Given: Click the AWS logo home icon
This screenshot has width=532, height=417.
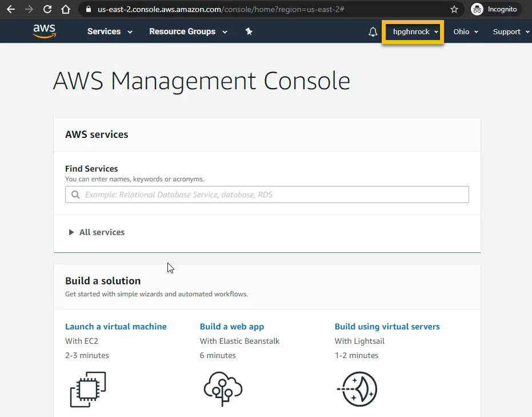Looking at the screenshot, I should click(45, 31).
